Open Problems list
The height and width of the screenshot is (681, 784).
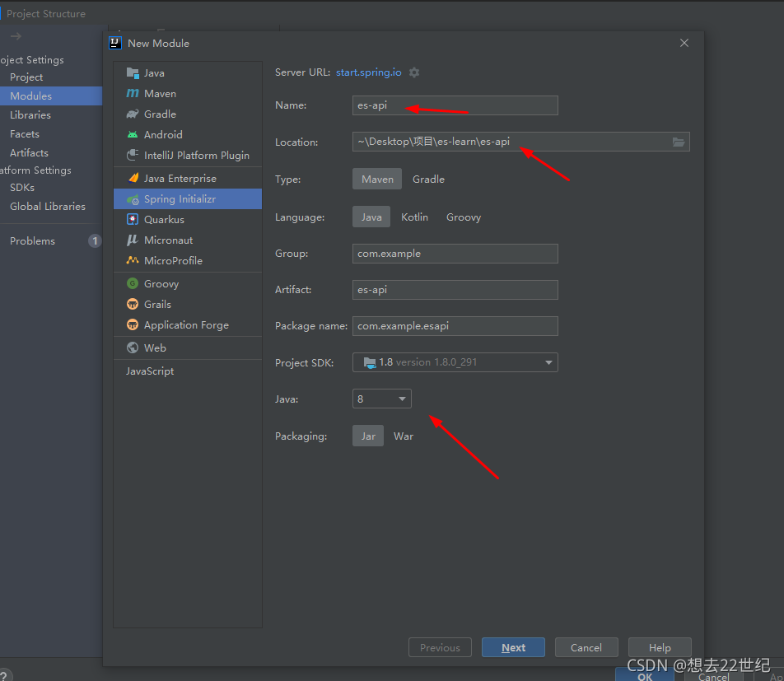point(32,241)
